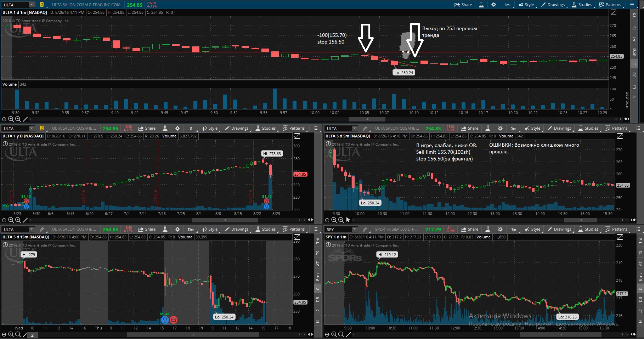The height and width of the screenshot is (339, 644).
Task: Zoom out on the ULTA daily chart
Action: (18, 220)
